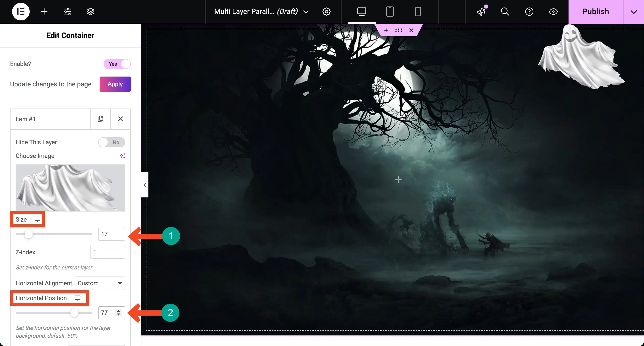Expand Publish options arrow

coord(634,12)
